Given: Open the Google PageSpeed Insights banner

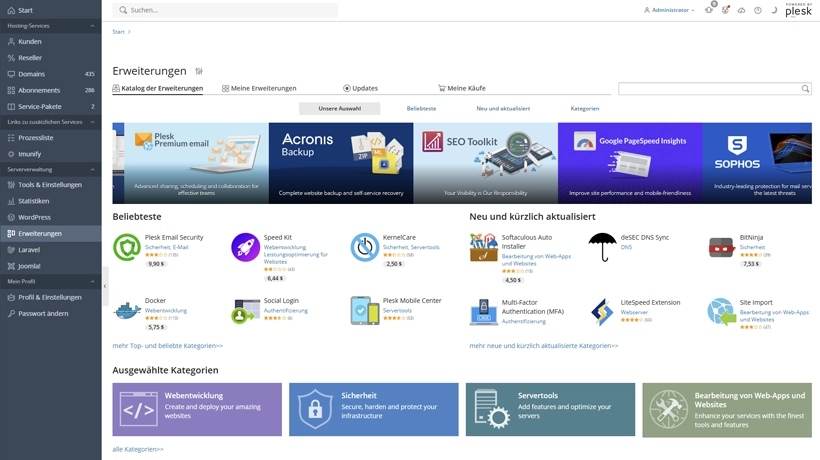Looking at the screenshot, I should click(630, 163).
